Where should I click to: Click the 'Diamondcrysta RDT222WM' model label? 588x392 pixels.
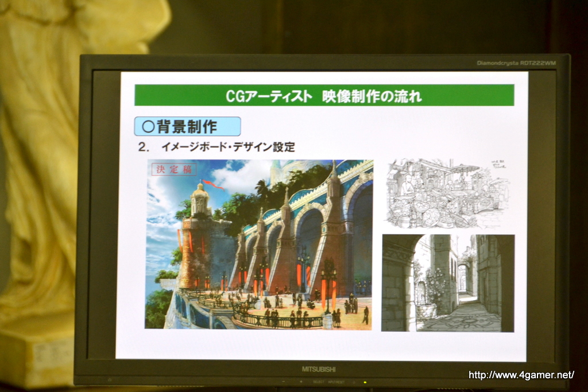[x=516, y=63]
